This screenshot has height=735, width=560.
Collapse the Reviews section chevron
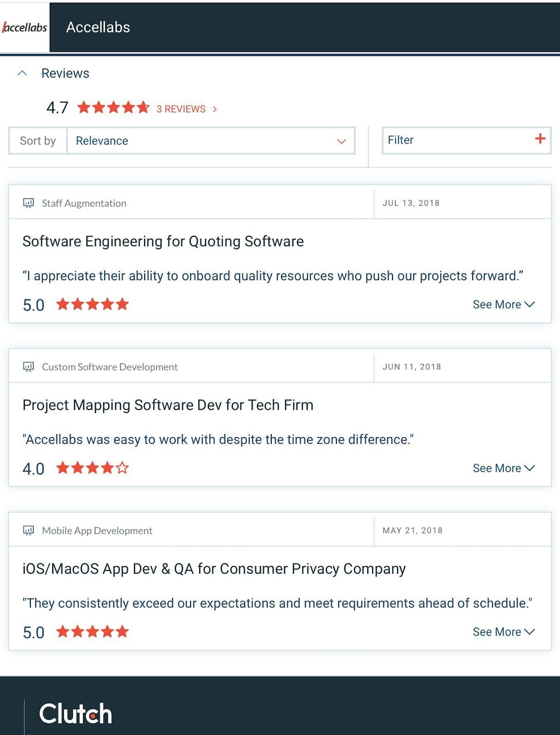click(22, 73)
